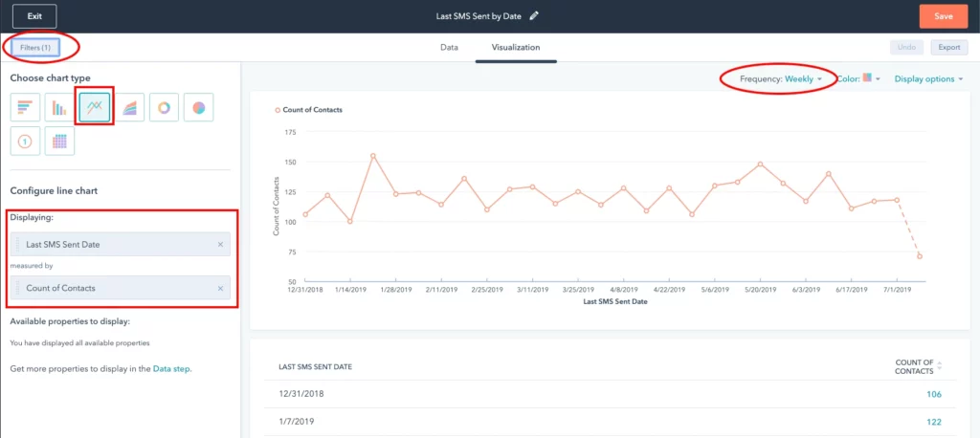Select the area chart type
Viewport: 980px width, 438px height.
pos(129,107)
